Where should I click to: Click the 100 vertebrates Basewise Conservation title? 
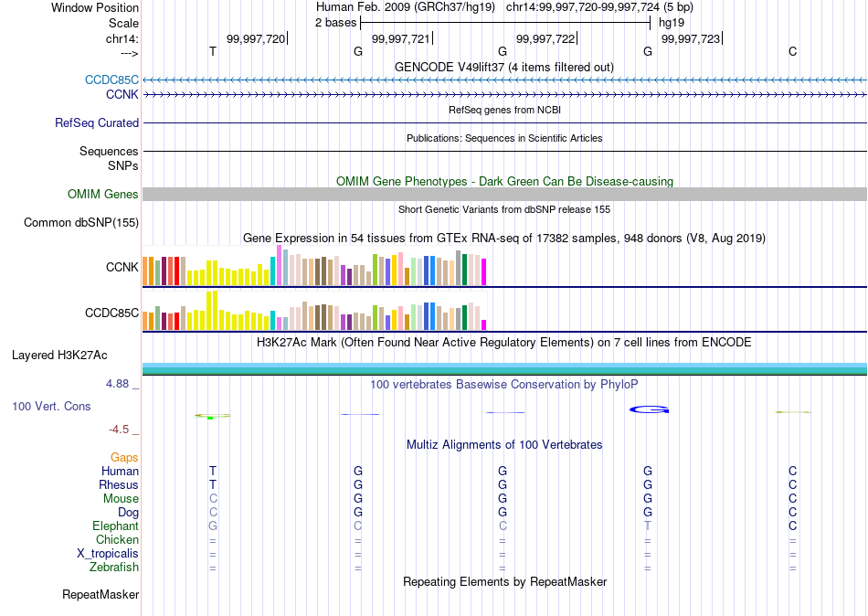click(503, 385)
